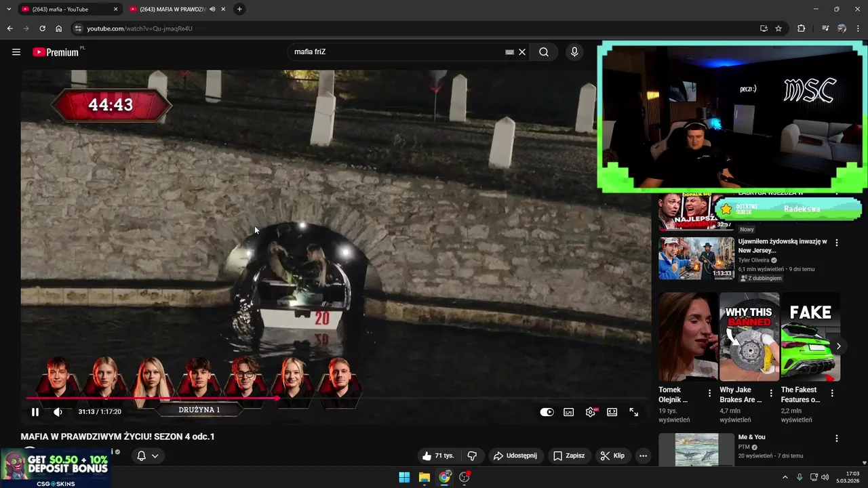
Task: Open options menu for 'The Fakest Features' Short
Action: 832,393
